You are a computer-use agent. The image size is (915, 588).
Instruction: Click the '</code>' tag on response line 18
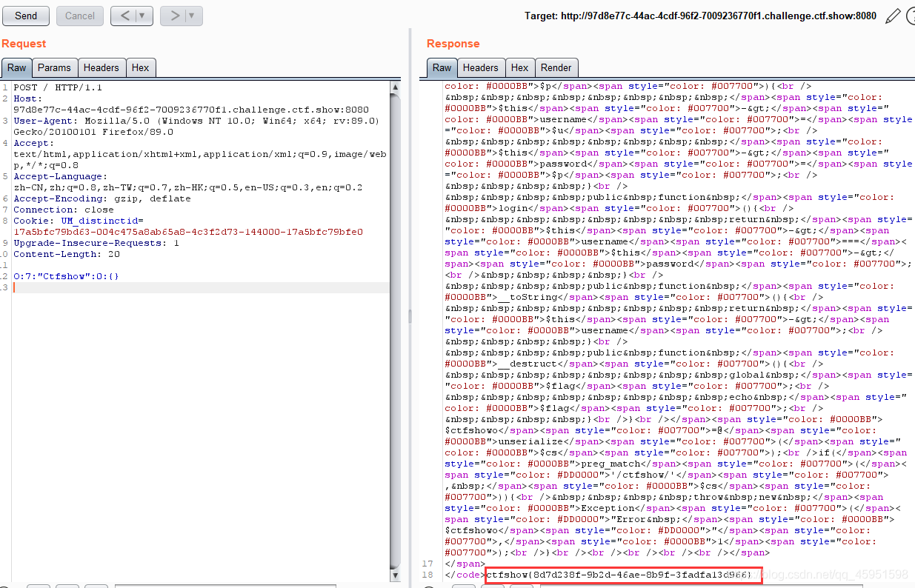coord(465,575)
